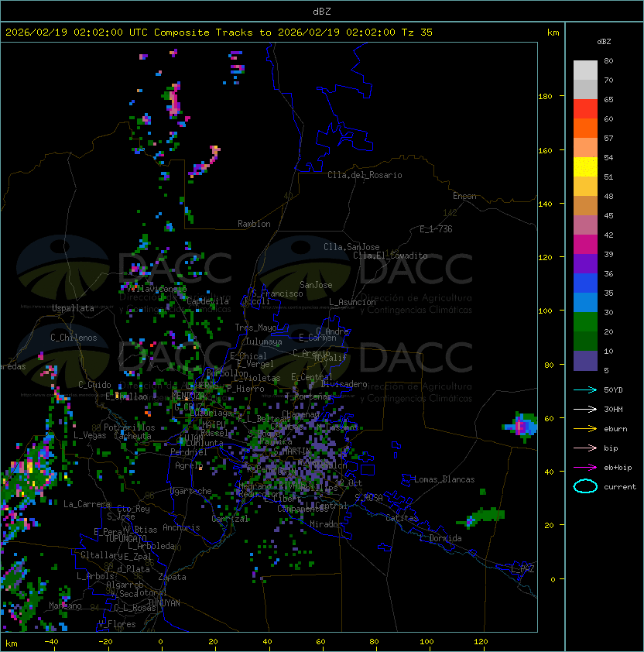Click the Mirador label

[x=326, y=524]
